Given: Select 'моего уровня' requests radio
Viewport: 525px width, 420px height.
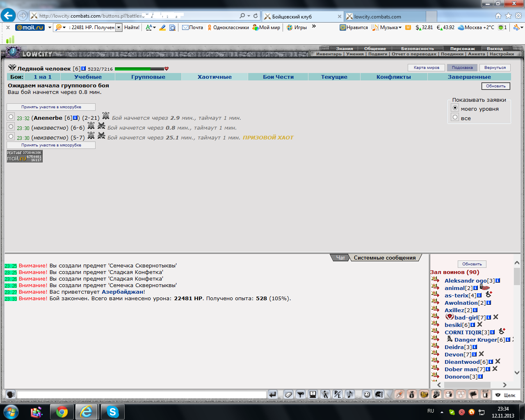Looking at the screenshot, I should coord(455,108).
